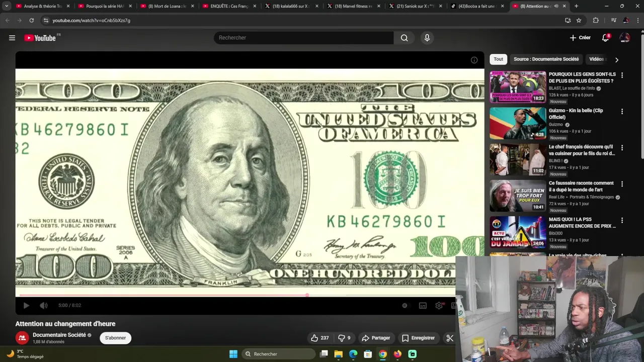
Task: Go to YouTube home via logo
Action: (40, 38)
